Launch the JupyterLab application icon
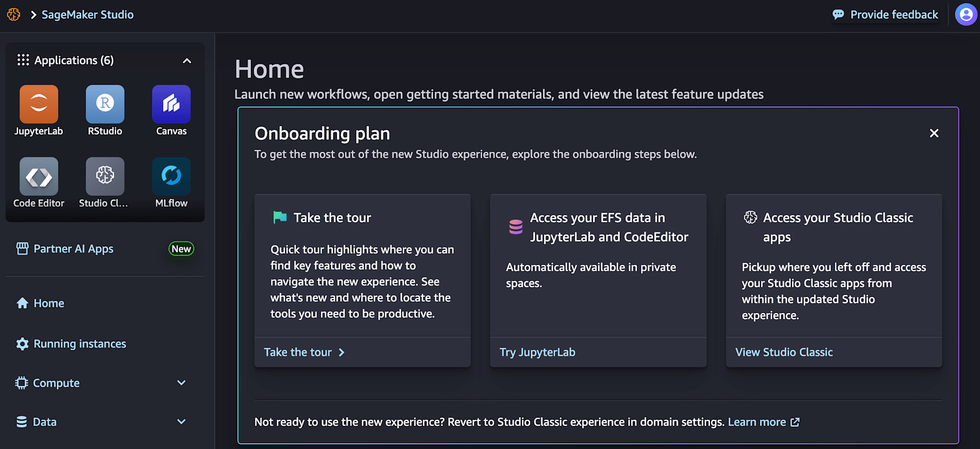980x449 pixels. pos(39,104)
